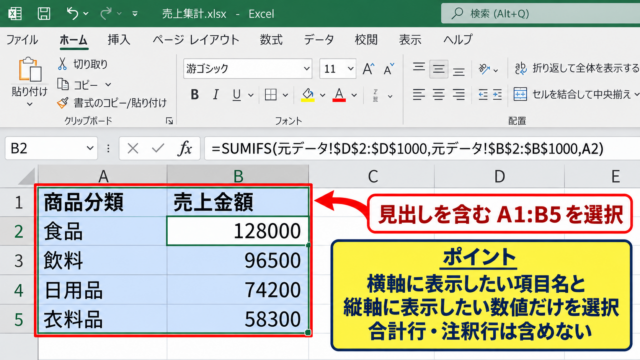Open the ページ レイアウト tab
Image resolution: width=640 pixels, height=360 pixels.
tap(196, 40)
